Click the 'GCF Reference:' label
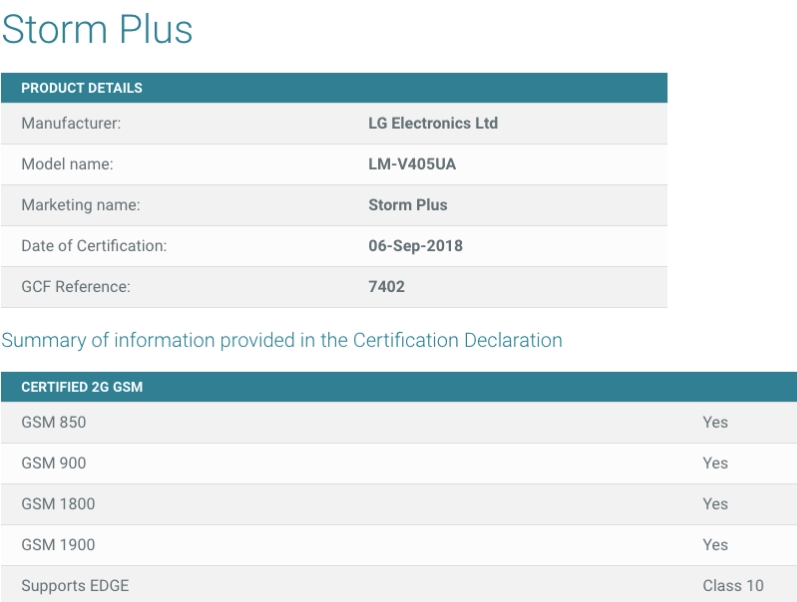Image resolution: width=797 pixels, height=602 pixels. [x=76, y=286]
